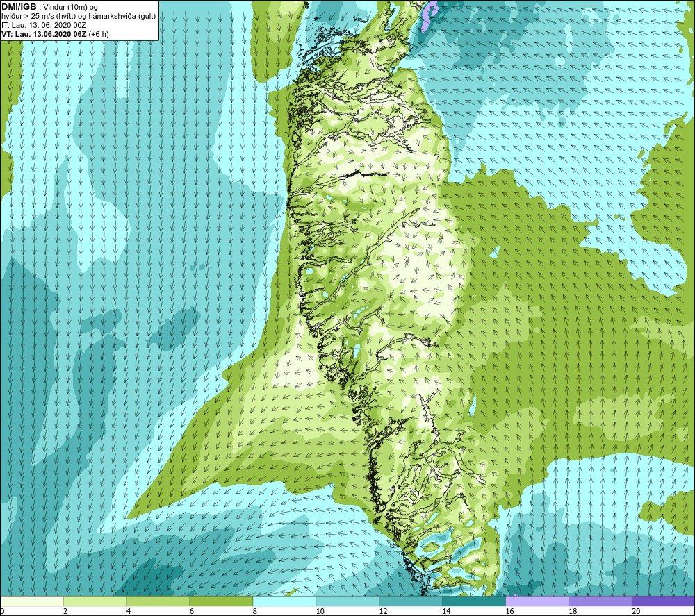Click the 0–2 m/s pale yellow legend swatch
Image resolution: width=695 pixels, height=616 pixels.
point(32,601)
